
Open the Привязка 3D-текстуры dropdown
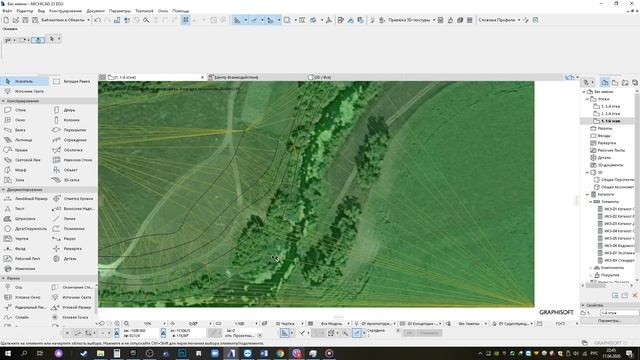tap(433, 20)
